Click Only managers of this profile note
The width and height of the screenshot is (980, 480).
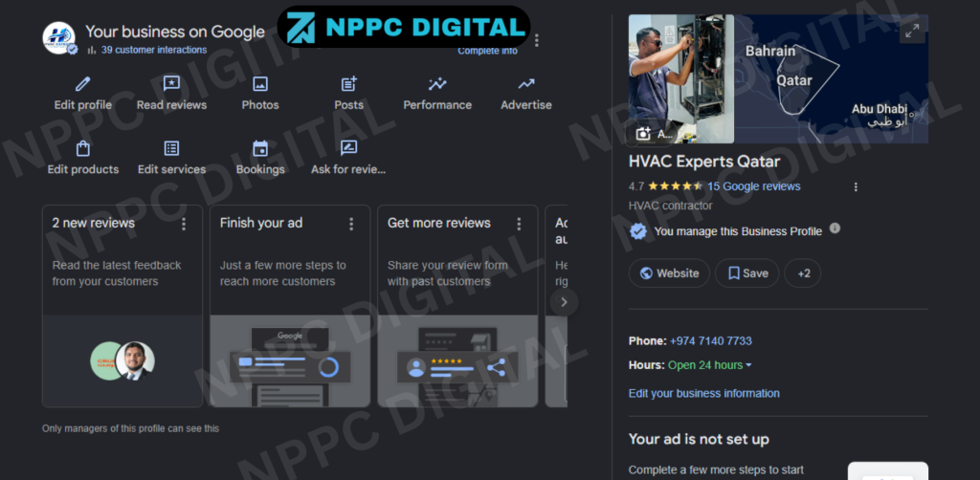coord(130,428)
